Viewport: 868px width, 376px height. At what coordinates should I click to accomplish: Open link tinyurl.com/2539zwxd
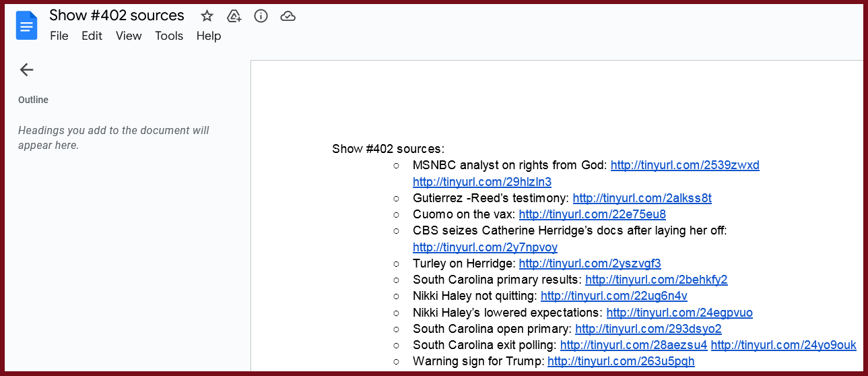[x=685, y=165]
